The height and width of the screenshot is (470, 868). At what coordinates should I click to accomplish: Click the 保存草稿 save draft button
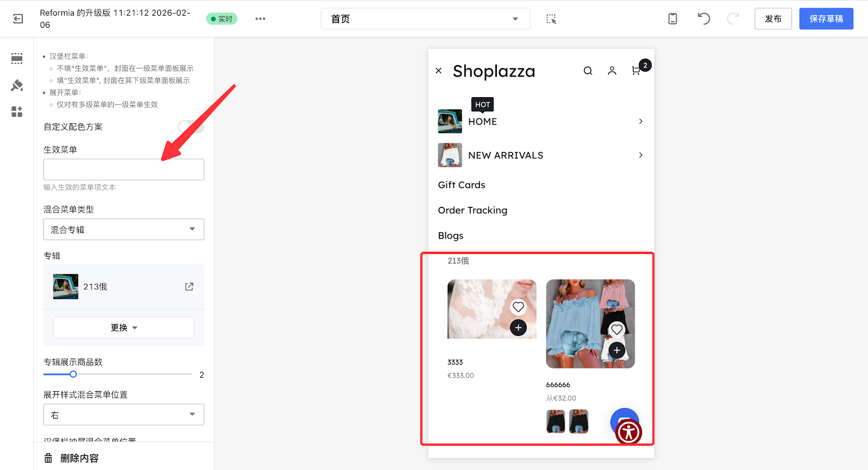coord(826,19)
